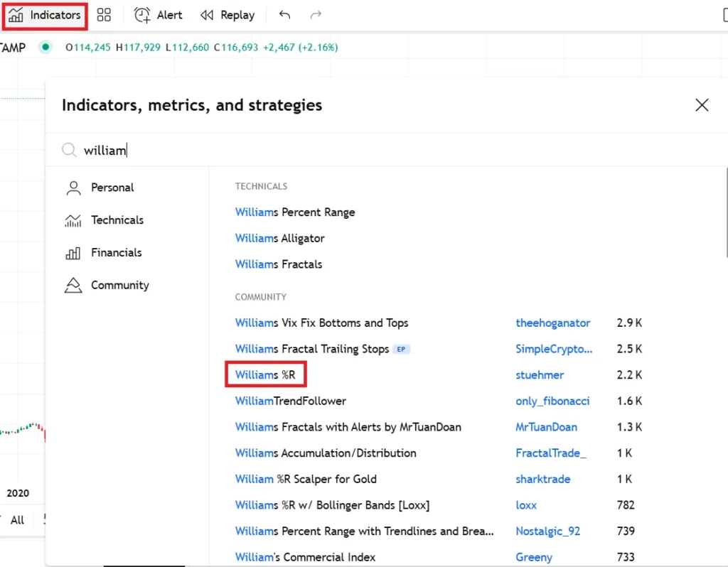Add Williams Percent Range with Trendlines script

(x=365, y=530)
